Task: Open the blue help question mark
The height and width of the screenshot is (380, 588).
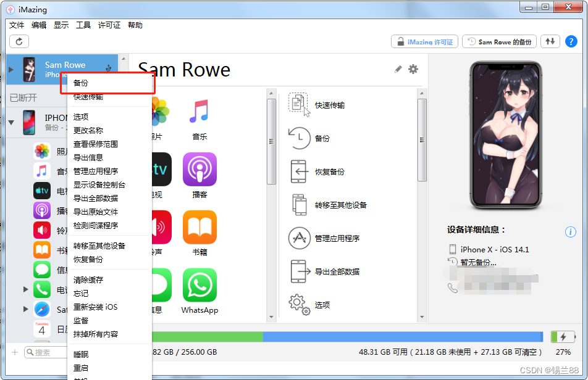Action: coord(571,41)
